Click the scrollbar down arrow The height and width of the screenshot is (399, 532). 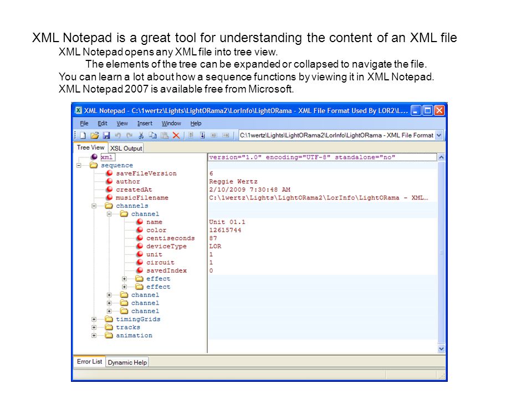click(442, 349)
